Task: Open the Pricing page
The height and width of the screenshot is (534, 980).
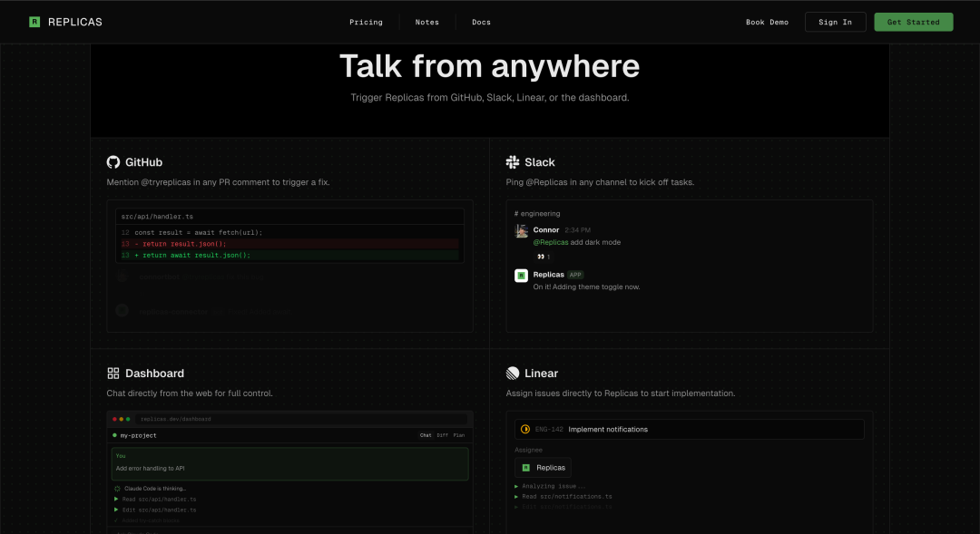Action: tap(366, 22)
